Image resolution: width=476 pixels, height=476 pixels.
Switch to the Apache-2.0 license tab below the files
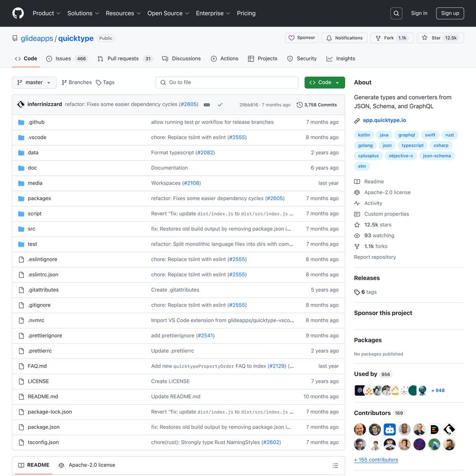pyautogui.click(x=87, y=465)
